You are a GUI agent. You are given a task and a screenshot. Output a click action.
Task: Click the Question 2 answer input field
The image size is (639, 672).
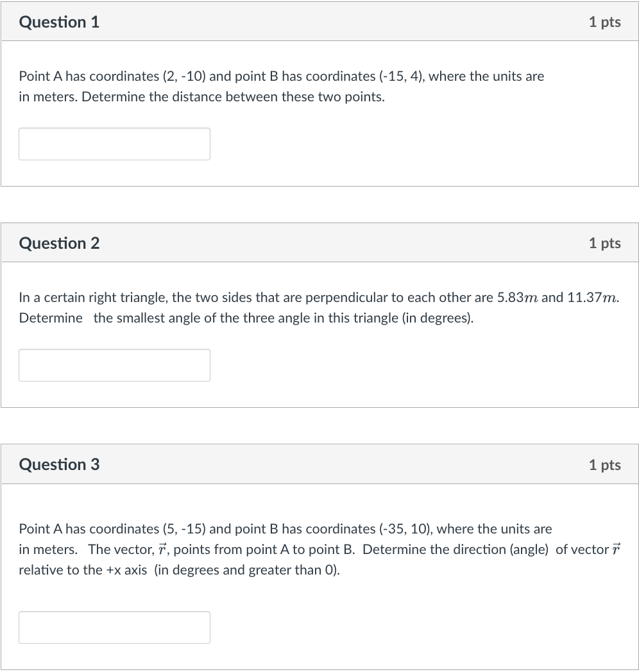coord(114,365)
